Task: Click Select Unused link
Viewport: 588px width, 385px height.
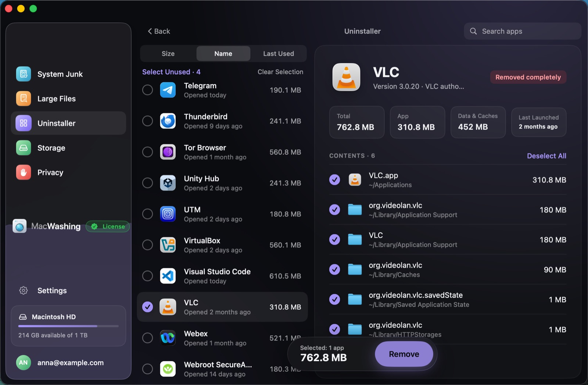Action: point(171,72)
